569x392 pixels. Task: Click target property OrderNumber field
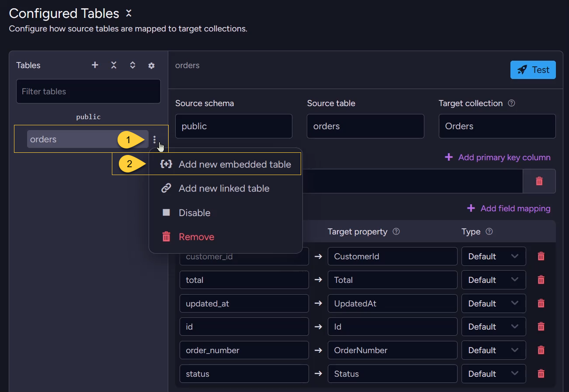(392, 350)
